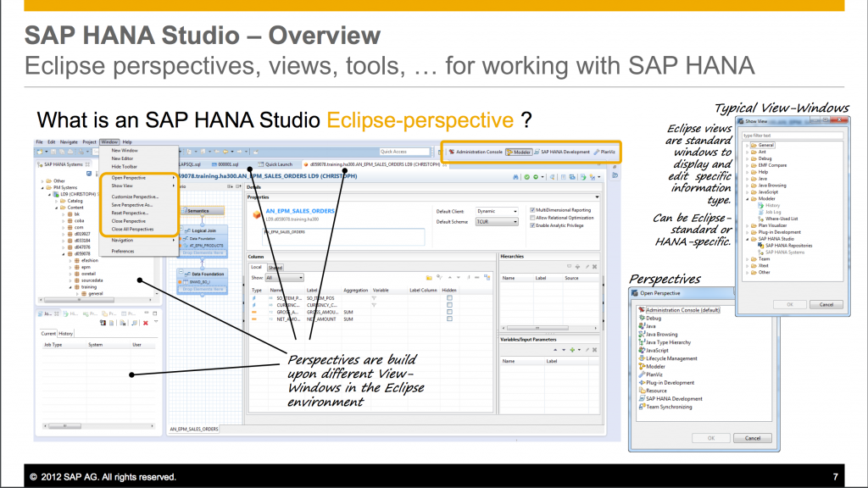Screen dimensions: 868x488
Task: Select Modeler in Open Perspective list
Action: pos(652,366)
